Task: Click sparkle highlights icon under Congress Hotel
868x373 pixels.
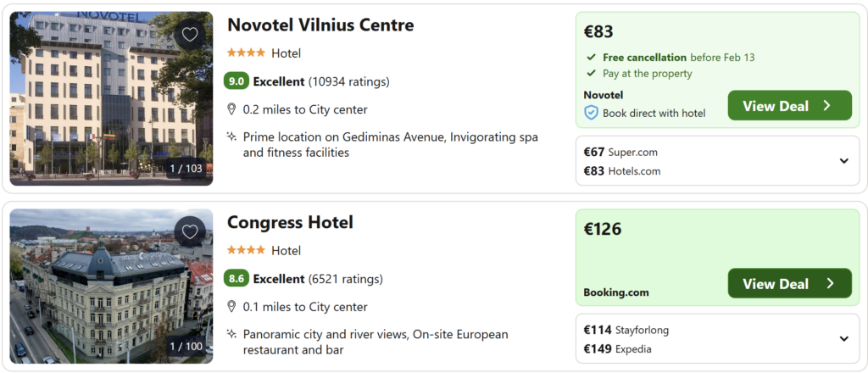Action: click(x=231, y=334)
